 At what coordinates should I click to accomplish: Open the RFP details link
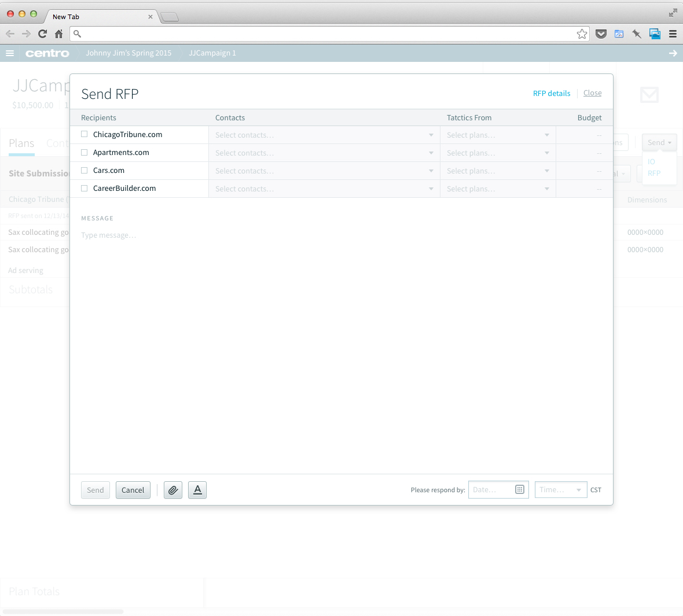[552, 93]
